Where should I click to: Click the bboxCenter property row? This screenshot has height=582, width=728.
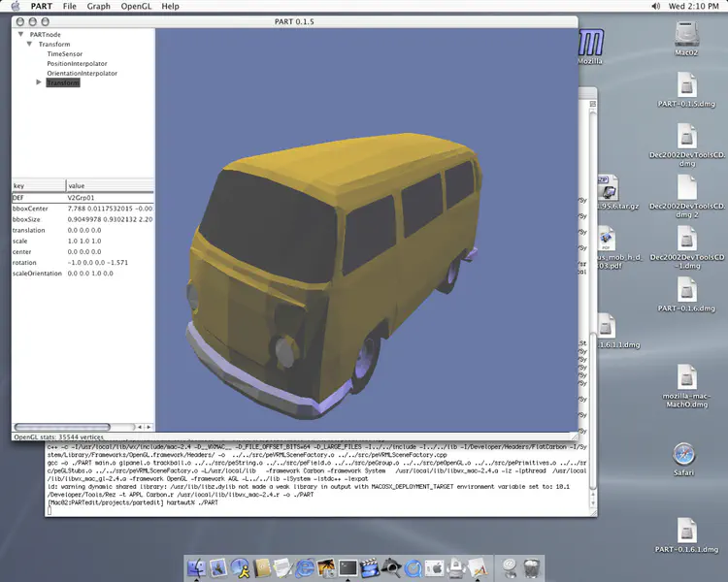[x=83, y=209]
